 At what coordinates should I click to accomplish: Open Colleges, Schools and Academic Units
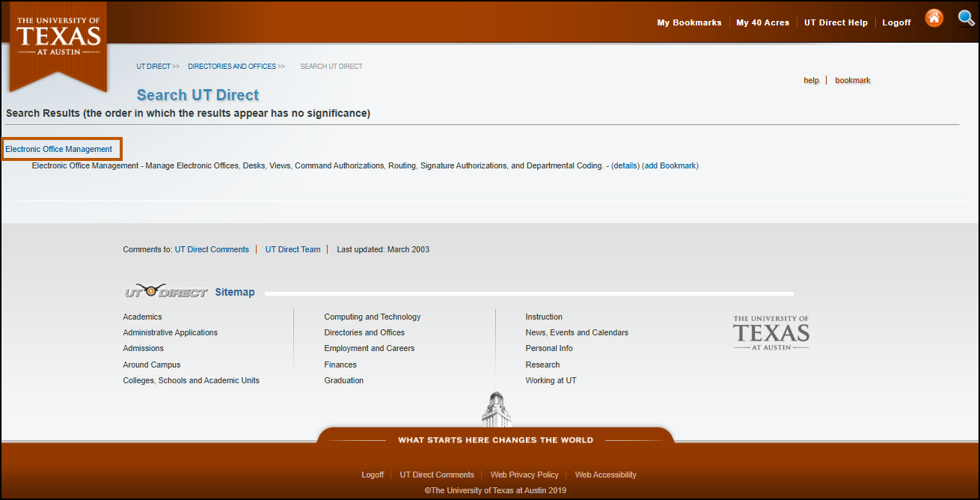point(191,380)
